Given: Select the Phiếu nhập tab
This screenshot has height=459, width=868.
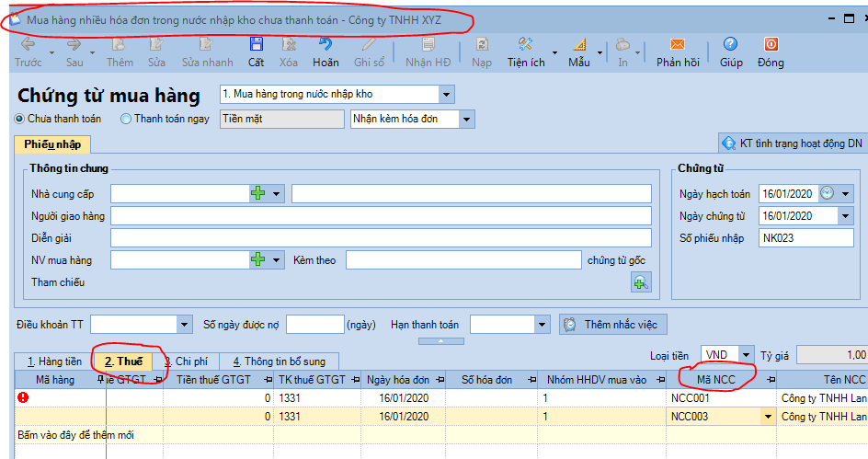Looking at the screenshot, I should coord(52,144).
